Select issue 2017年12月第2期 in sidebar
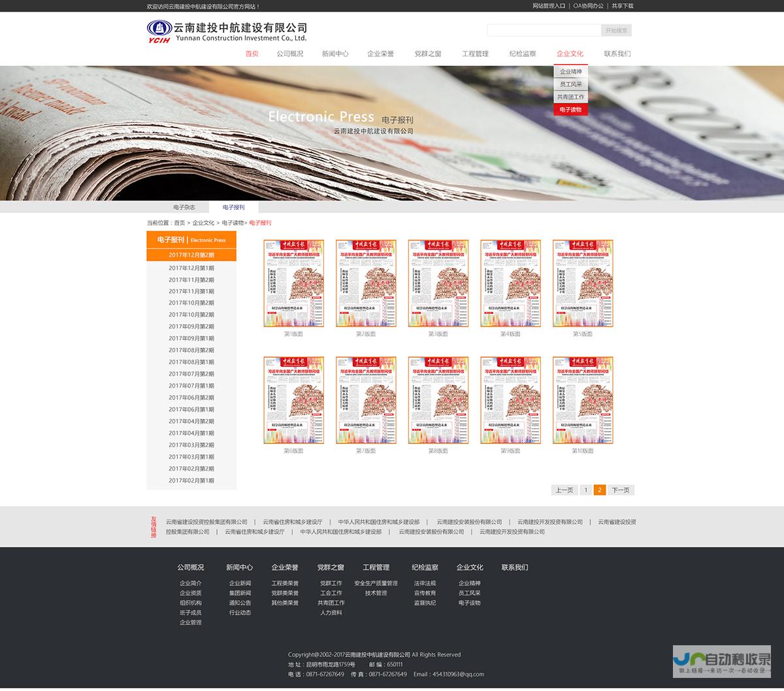 (191, 255)
